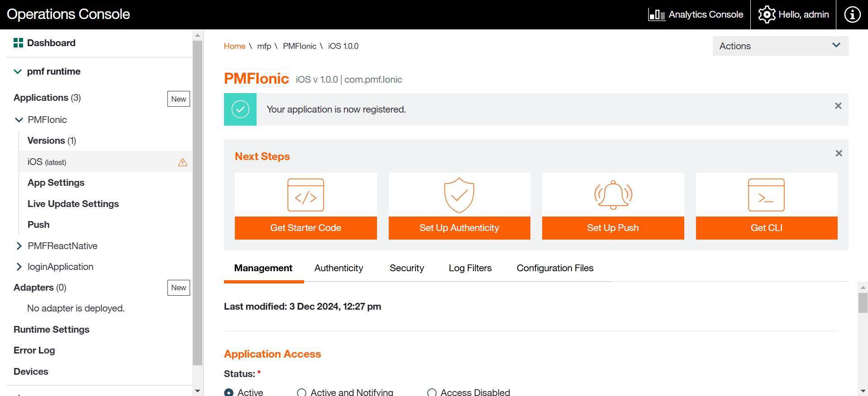Click the CLI terminal icon
The image size is (868, 396).
click(x=766, y=195)
